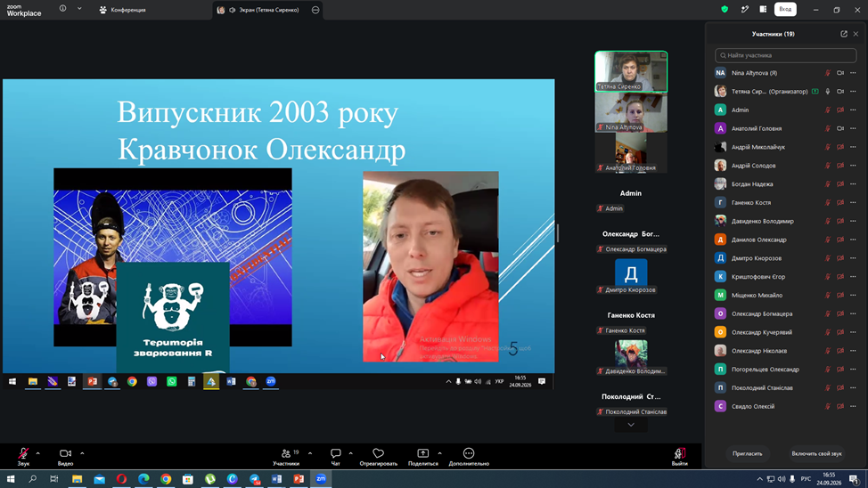Expand the video options arrow beside Видео

coord(82,453)
